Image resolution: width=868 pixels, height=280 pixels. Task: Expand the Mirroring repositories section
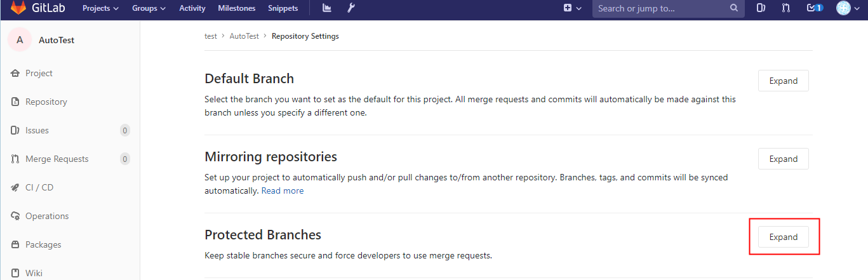pos(783,159)
